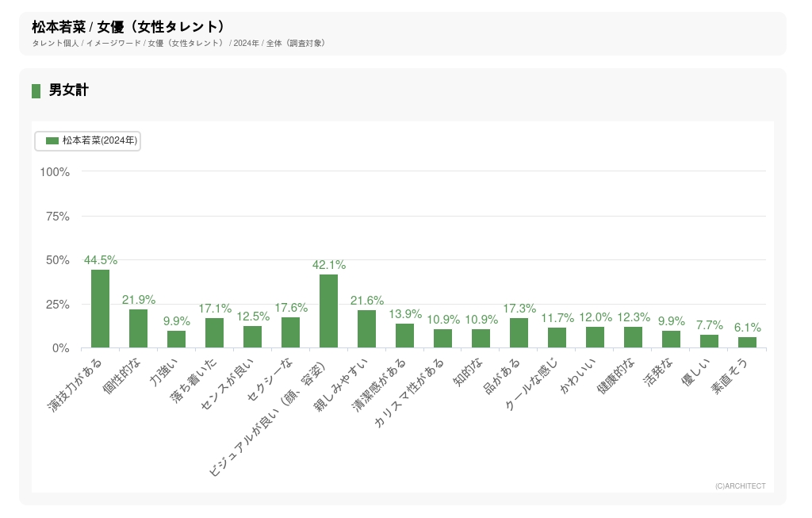Click the 品がある bar at 17.3%
812x518 pixels.
pyautogui.click(x=519, y=332)
